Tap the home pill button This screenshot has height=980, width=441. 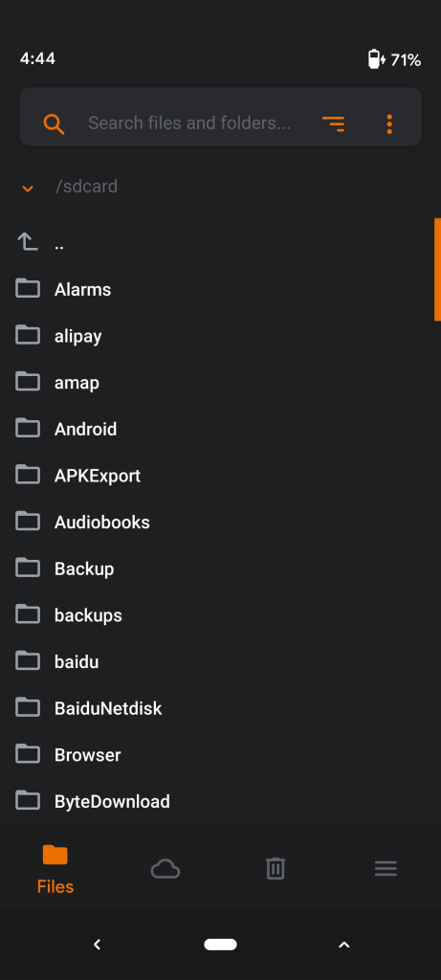coord(220,945)
